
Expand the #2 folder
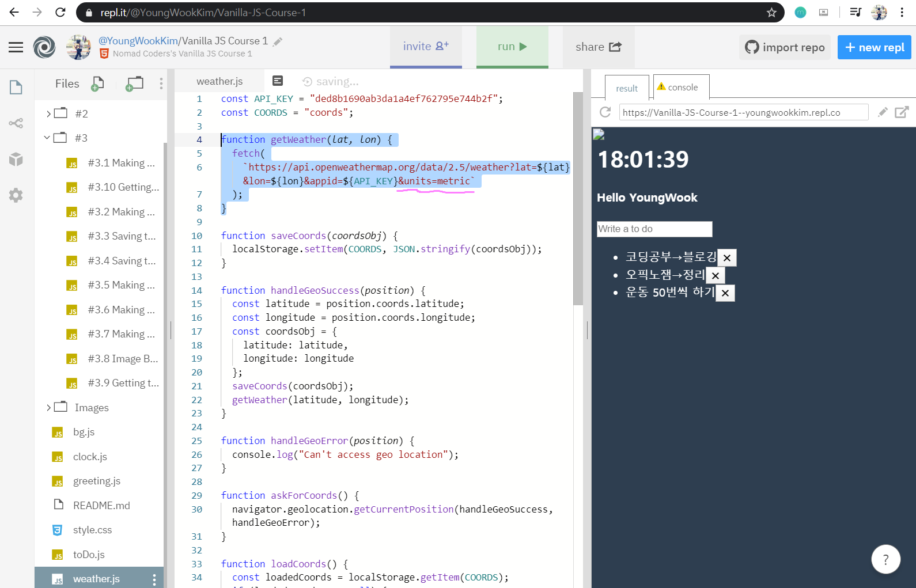tap(49, 113)
